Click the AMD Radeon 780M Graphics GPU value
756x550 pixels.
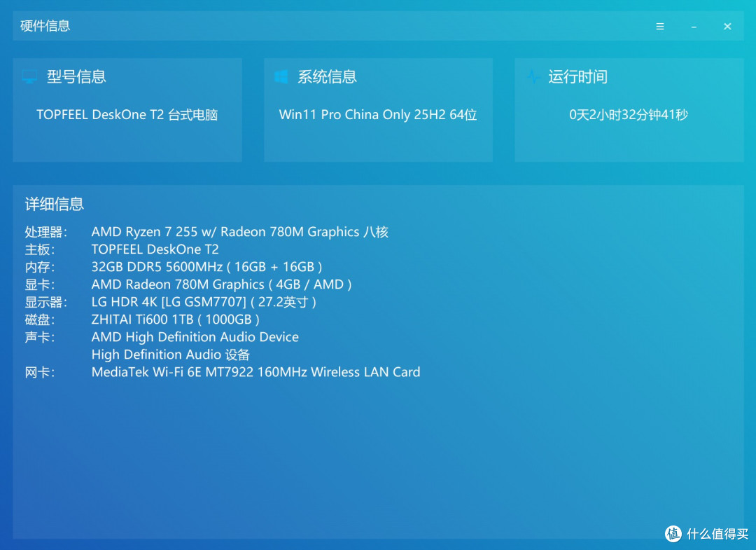(222, 284)
